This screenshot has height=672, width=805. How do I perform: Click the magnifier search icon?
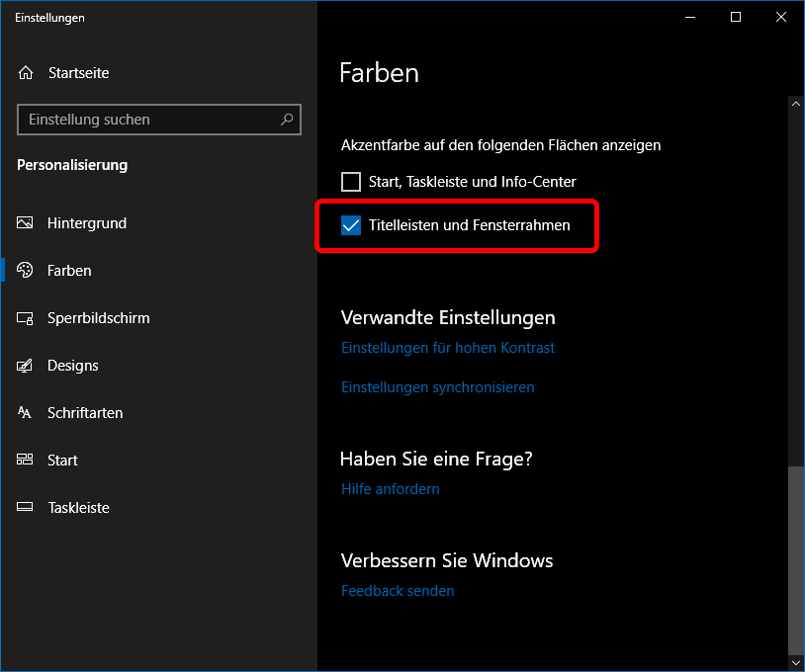287,120
